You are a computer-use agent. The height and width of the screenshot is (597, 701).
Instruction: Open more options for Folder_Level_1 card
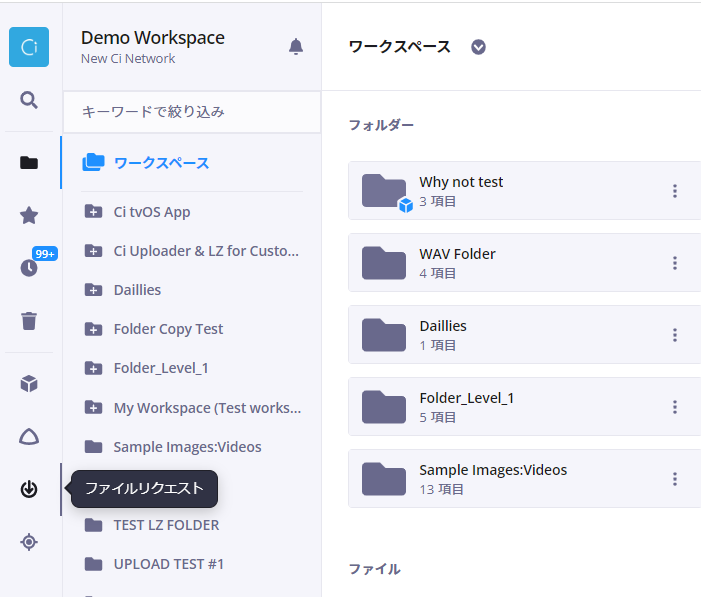coord(675,407)
